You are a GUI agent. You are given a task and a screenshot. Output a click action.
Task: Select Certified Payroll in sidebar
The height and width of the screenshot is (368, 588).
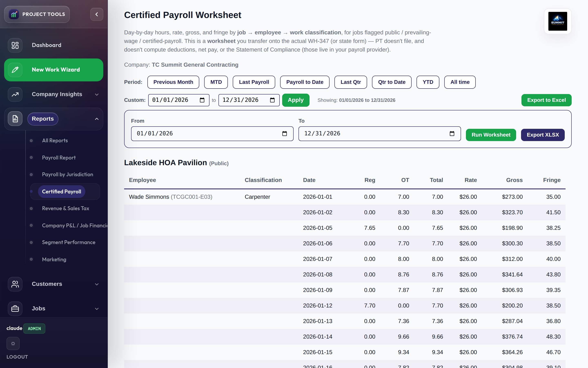coord(61,192)
